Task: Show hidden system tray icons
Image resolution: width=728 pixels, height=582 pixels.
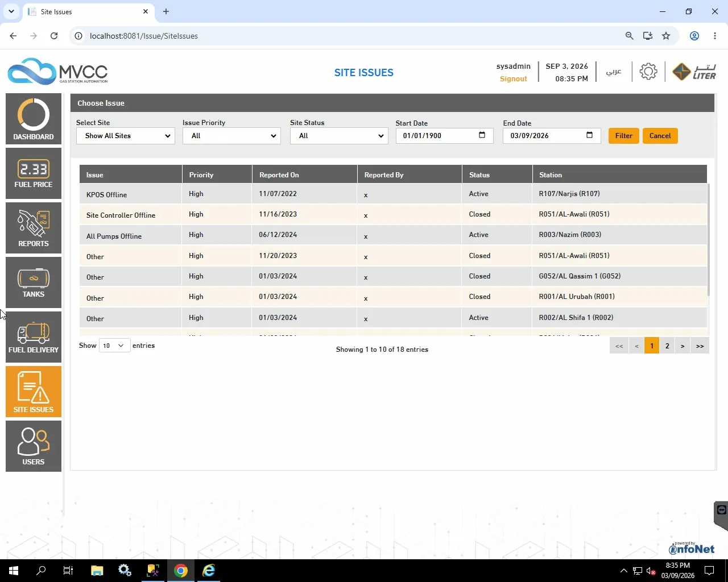Action: (x=623, y=571)
